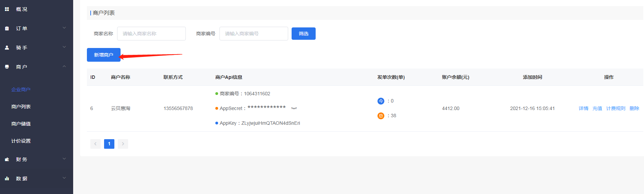Show AppSecret using the eye icon
Viewport: 644px width, 194px height.
coord(294,108)
